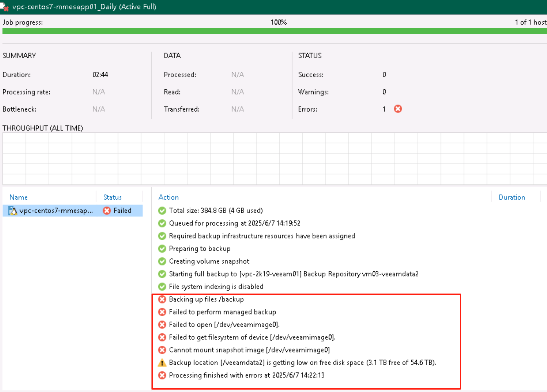Screen dimensions: 547x392
Task: Click the error icon next to Backing up files /backup
Action: point(162,299)
